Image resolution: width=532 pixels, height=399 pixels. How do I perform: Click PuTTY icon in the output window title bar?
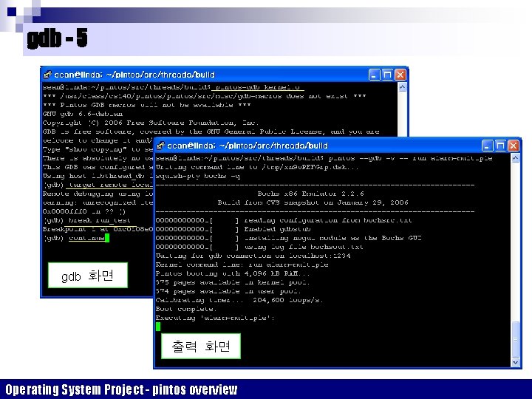click(x=161, y=146)
